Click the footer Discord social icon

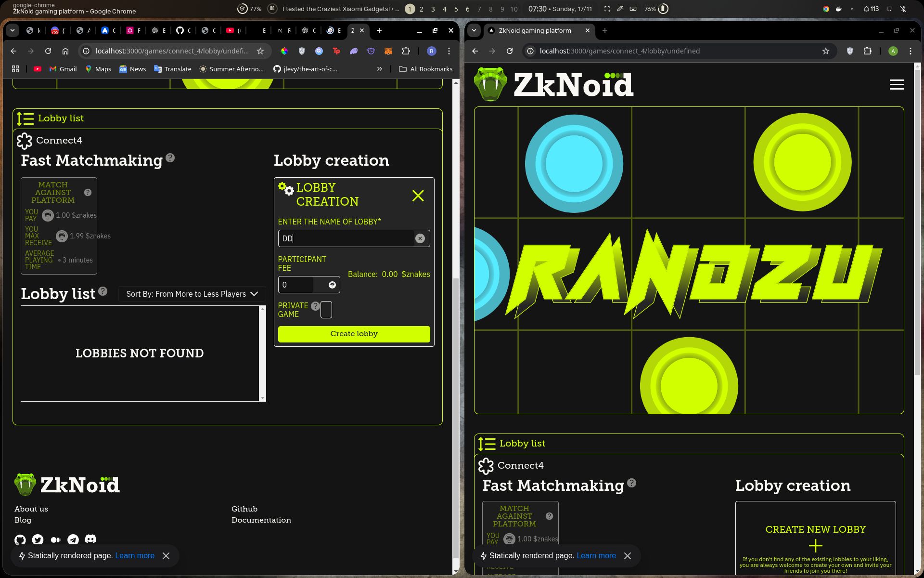90,539
